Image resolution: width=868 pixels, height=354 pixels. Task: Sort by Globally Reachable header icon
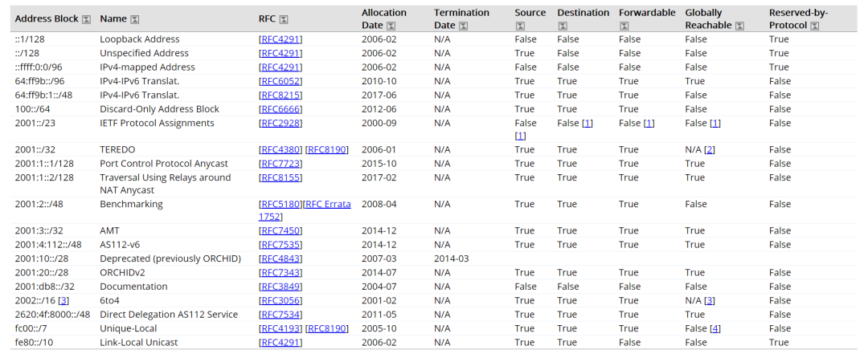point(739,26)
